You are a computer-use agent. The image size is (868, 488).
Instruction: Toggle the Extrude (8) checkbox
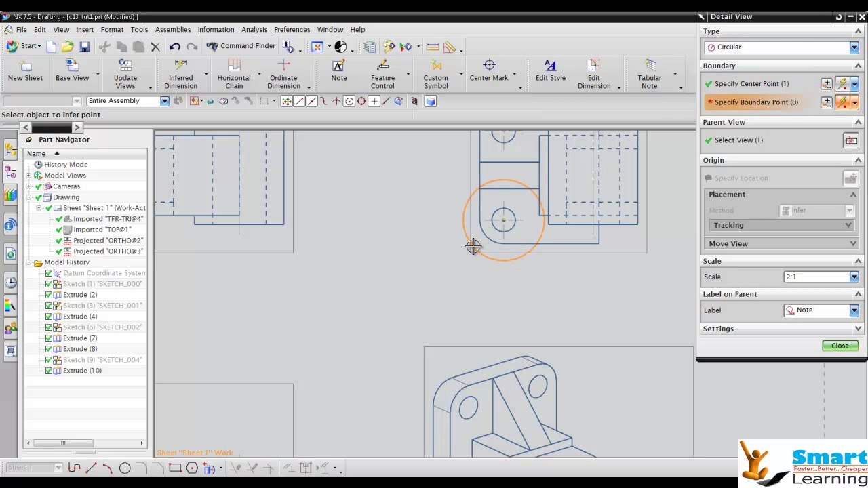[49, 349]
